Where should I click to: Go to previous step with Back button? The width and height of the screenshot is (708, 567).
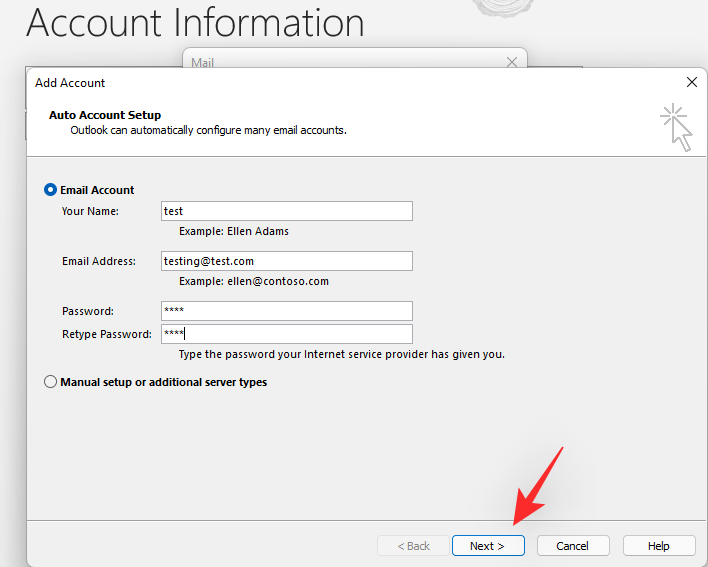pos(413,546)
